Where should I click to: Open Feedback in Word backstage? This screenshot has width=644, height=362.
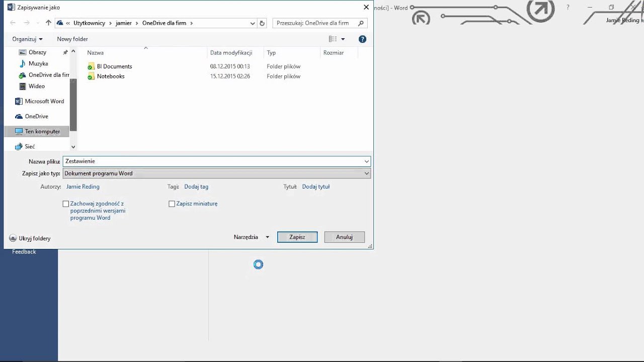(24, 252)
